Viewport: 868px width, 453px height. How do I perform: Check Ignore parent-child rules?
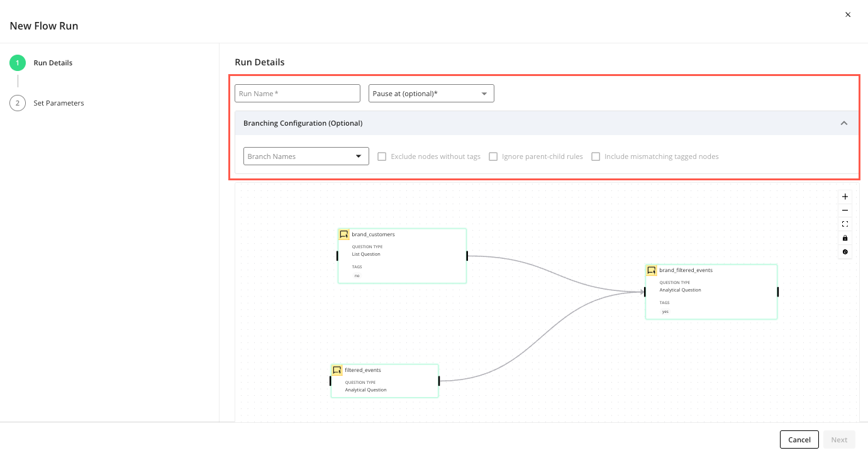point(494,156)
